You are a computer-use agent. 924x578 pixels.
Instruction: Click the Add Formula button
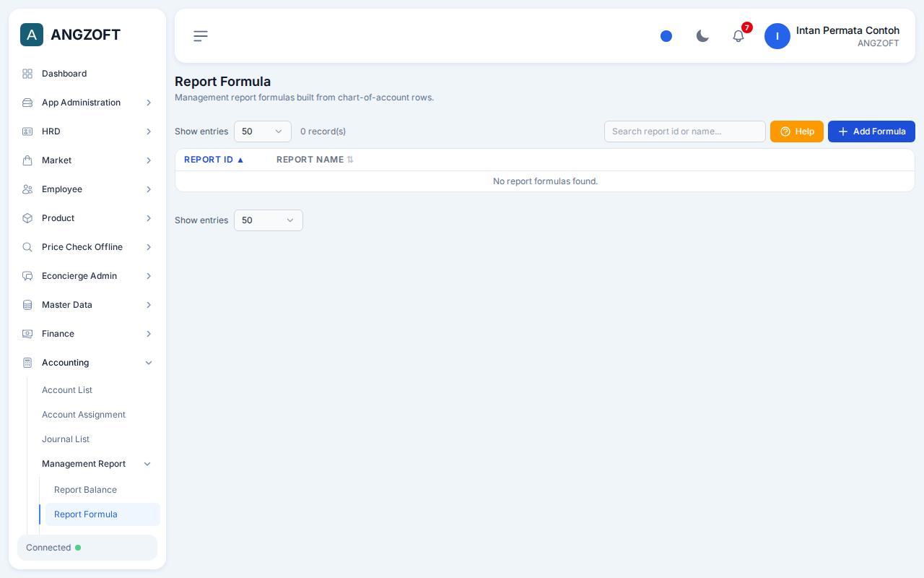click(871, 131)
